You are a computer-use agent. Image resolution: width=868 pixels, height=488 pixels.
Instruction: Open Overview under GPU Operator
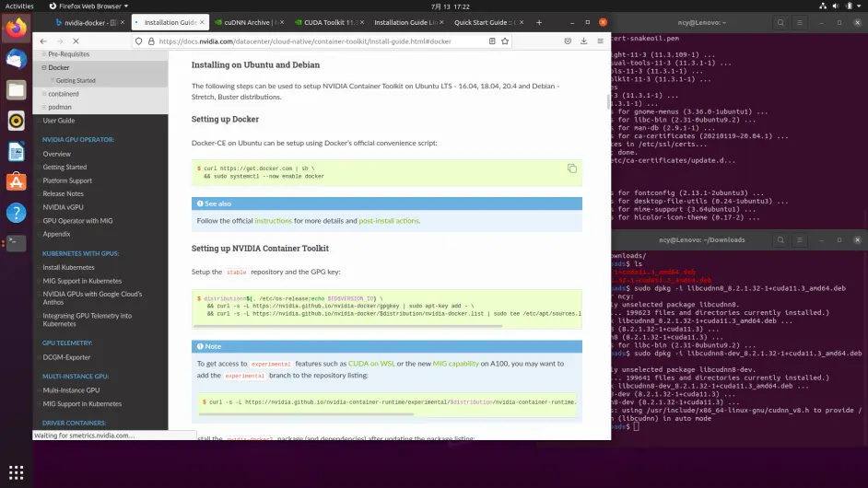56,155
